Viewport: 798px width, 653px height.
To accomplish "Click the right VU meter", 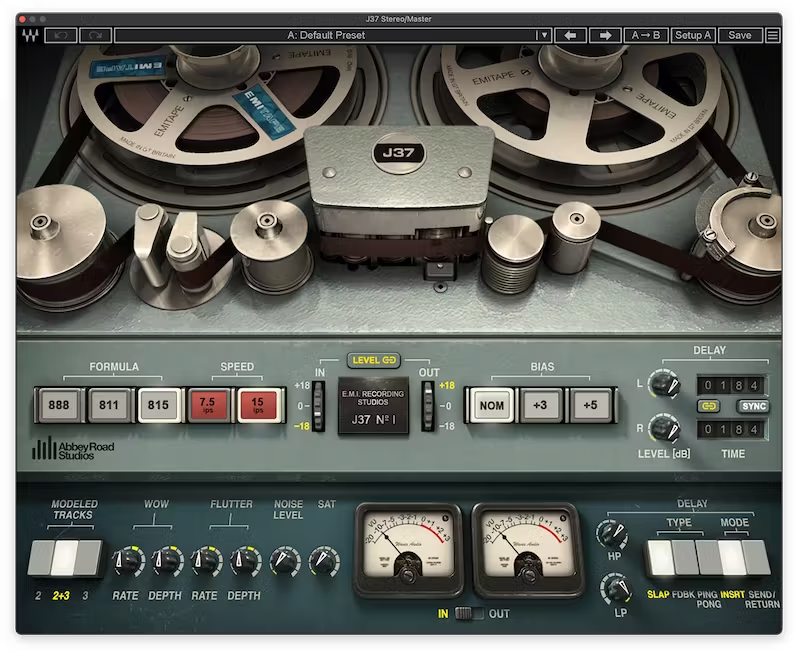I will pyautogui.click(x=527, y=550).
